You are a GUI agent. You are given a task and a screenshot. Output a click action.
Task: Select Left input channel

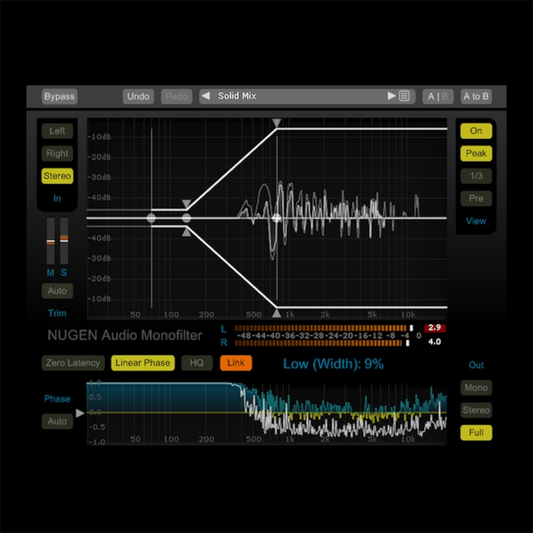coord(57,131)
